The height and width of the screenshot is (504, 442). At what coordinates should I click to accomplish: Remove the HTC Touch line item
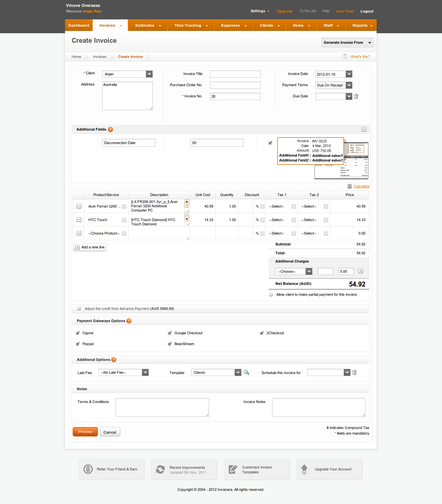tap(79, 220)
